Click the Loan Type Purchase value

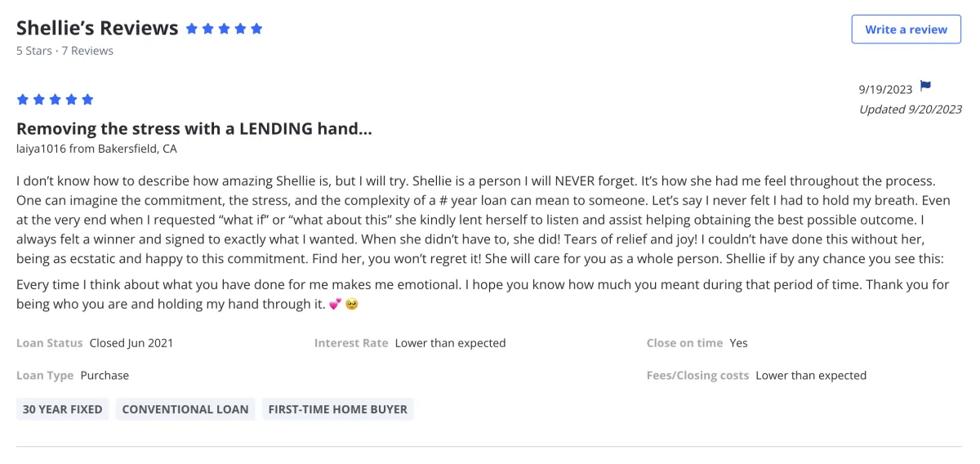[105, 376]
